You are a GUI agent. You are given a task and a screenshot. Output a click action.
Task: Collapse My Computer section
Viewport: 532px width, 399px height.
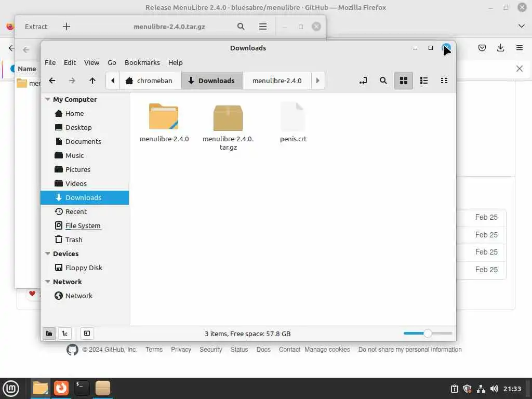[x=47, y=99]
